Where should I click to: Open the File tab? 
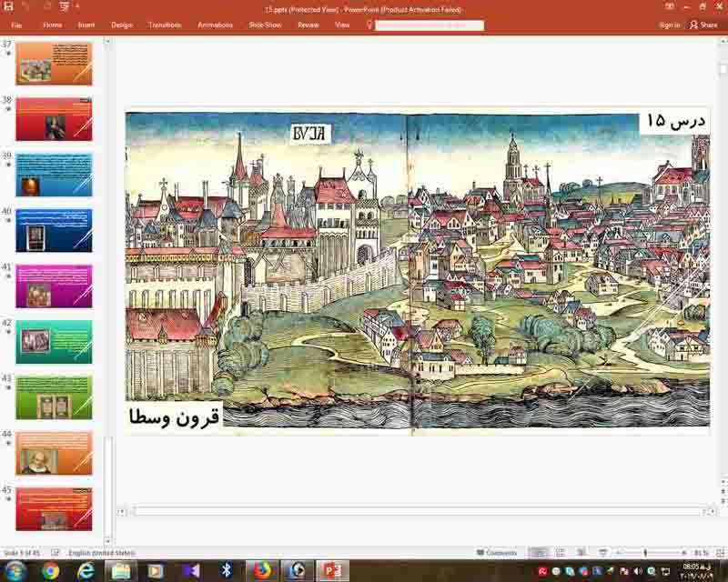click(16, 25)
